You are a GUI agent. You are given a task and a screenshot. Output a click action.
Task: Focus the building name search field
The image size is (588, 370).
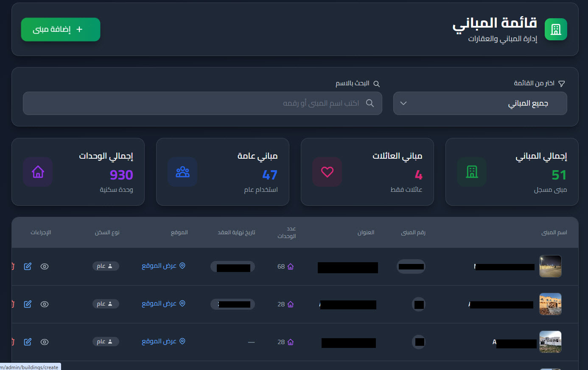(202, 103)
